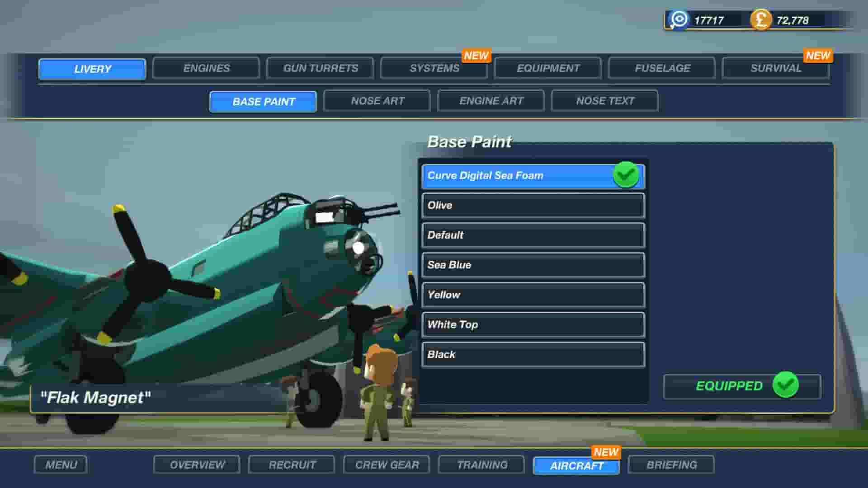Choose the White Top livery
Viewport: 868px width, 488px height.
point(533,325)
